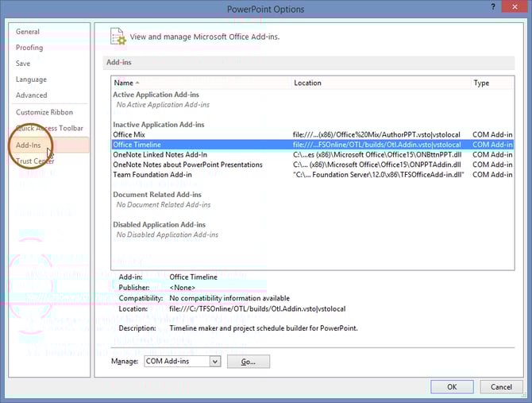Go to the Advanced category

pyautogui.click(x=32, y=95)
